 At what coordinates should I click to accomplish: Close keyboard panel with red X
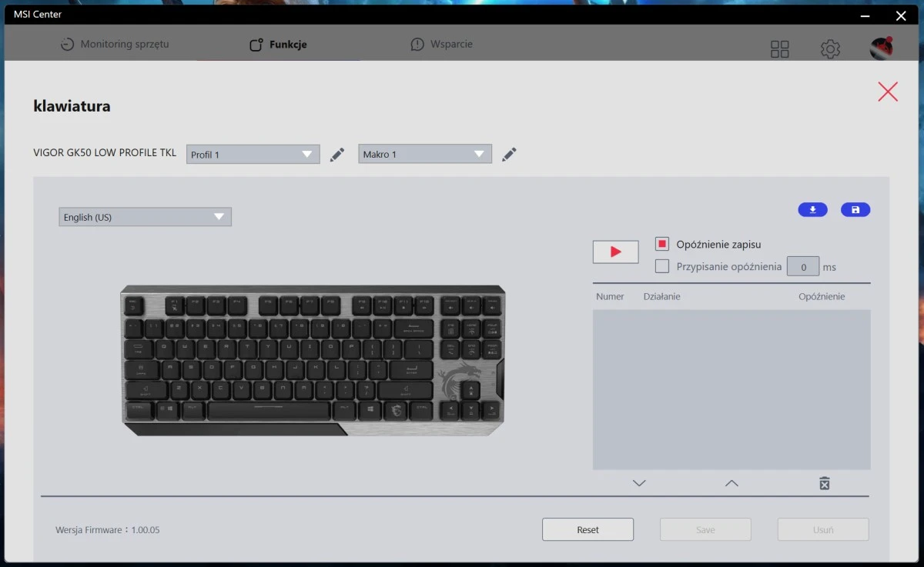click(x=888, y=92)
